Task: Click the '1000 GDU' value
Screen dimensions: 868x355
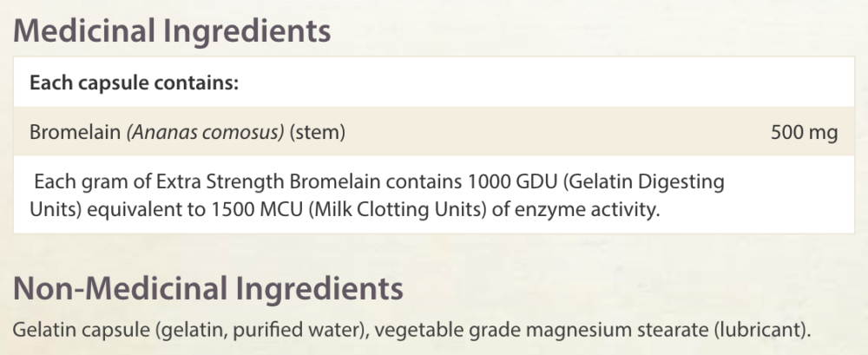Action: point(513,181)
